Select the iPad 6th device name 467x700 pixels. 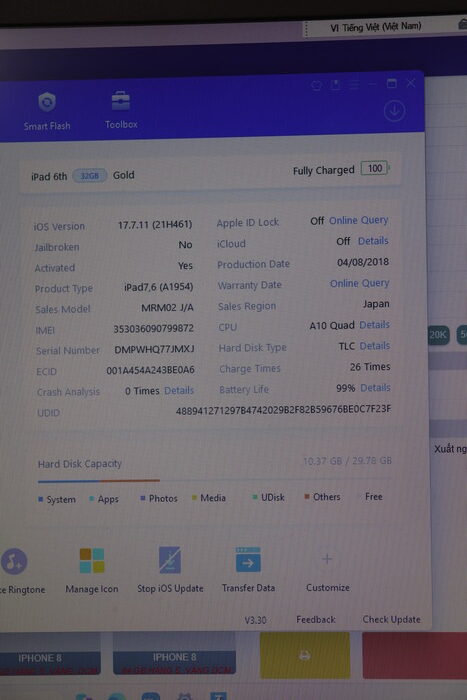[x=49, y=176]
